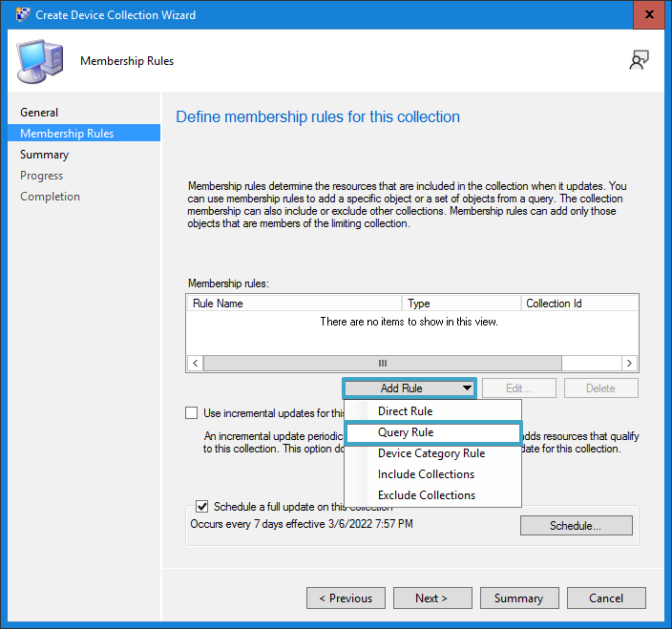Click the membership rules horizontal scrollbar thumb
This screenshot has height=629, width=672.
tap(382, 364)
